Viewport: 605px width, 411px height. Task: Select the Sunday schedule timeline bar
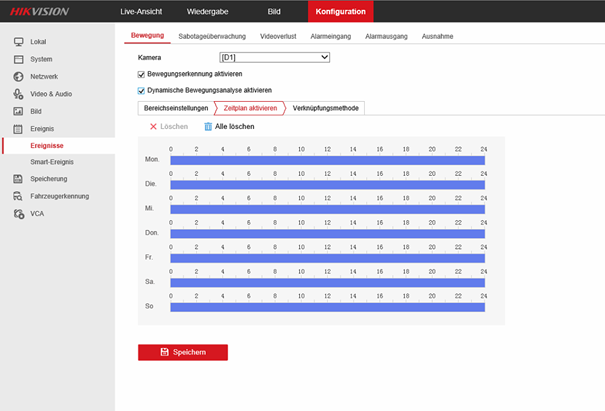coord(327,306)
